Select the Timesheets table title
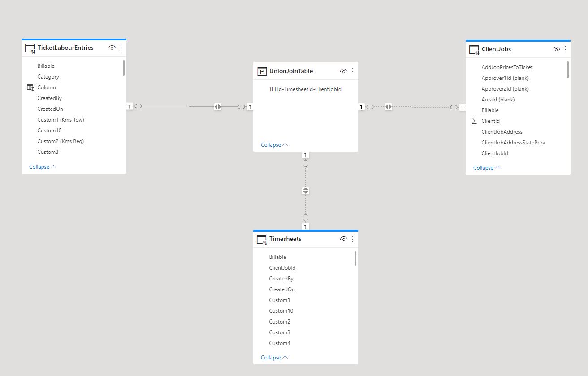Screen dimensions: 588x376 click(x=285, y=239)
